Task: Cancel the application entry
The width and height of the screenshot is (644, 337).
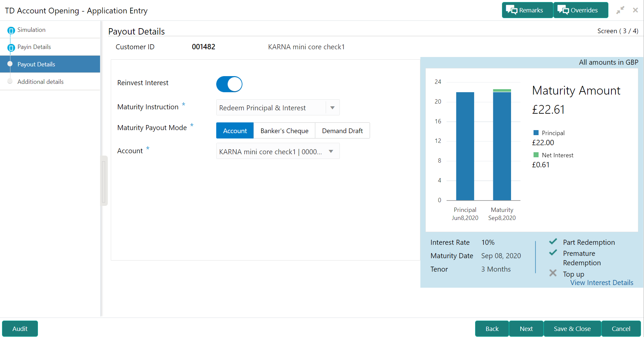Action: click(621, 329)
